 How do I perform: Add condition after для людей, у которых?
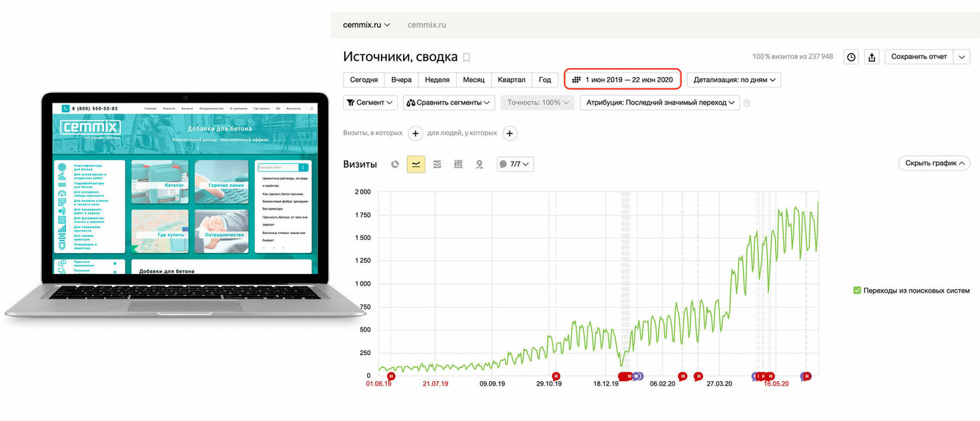[510, 133]
